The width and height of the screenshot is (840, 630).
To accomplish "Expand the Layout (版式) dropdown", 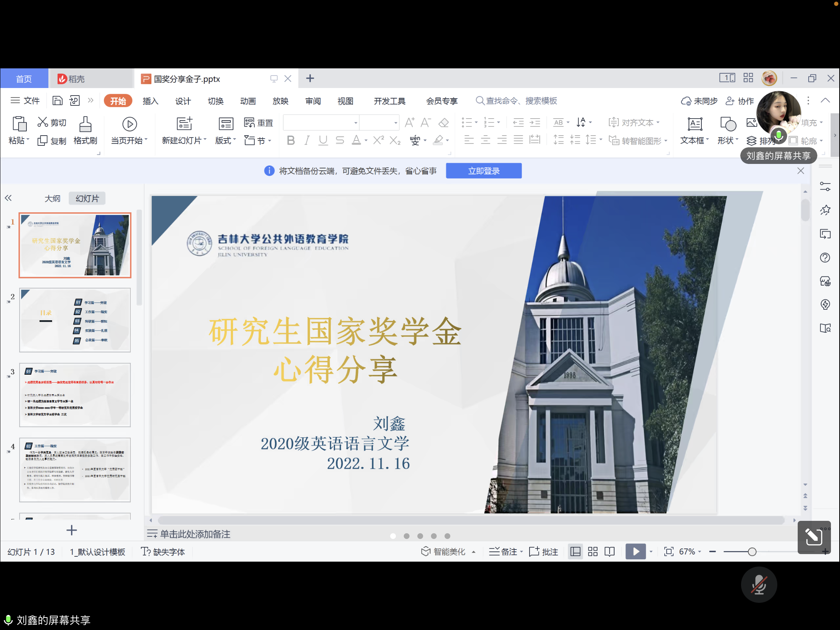I will (x=225, y=141).
